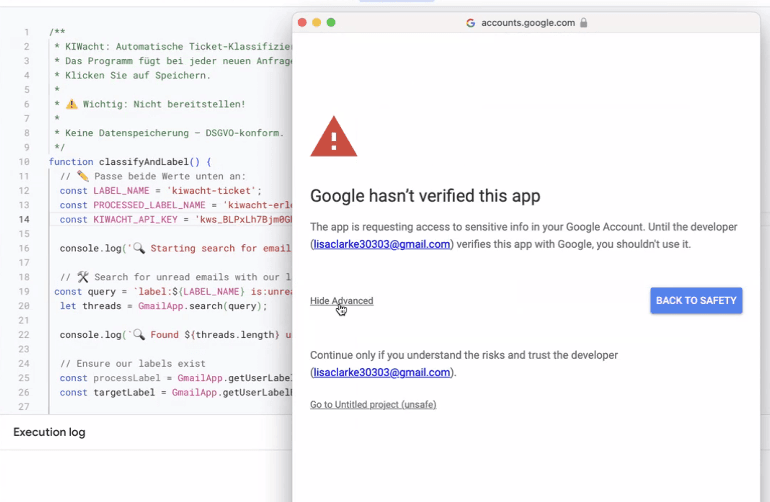Place cursor on the LABEL_NAME constant line
Screen dimensions: 770x502
tap(160, 191)
